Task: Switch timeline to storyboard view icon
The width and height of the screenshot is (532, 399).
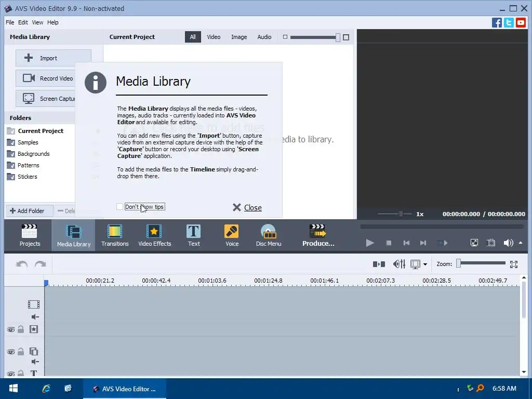Action: point(379,264)
